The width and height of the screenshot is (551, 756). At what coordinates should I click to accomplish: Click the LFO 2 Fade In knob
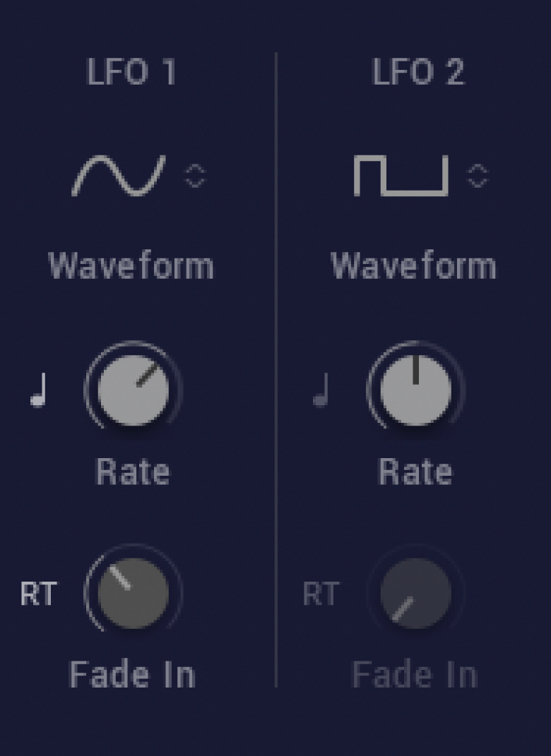point(416,593)
